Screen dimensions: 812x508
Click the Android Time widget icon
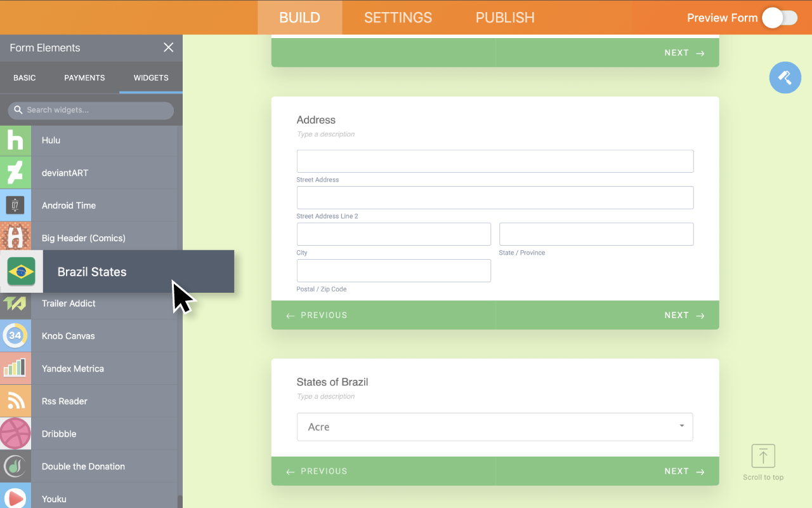[x=15, y=205]
